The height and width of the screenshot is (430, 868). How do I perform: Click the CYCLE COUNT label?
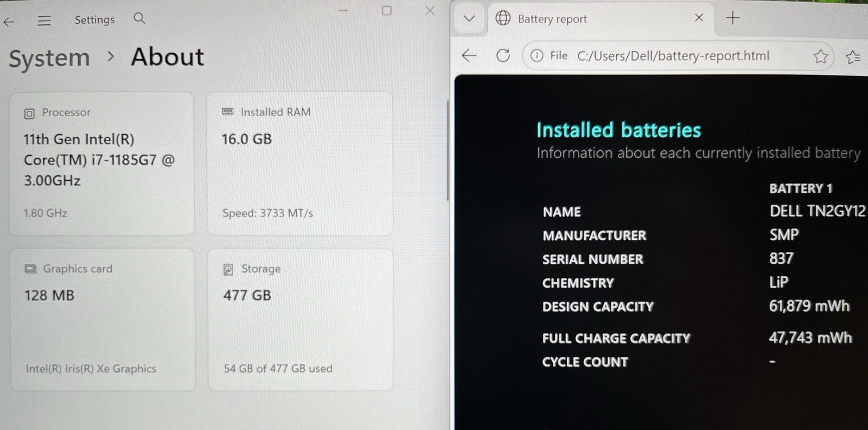tap(585, 362)
